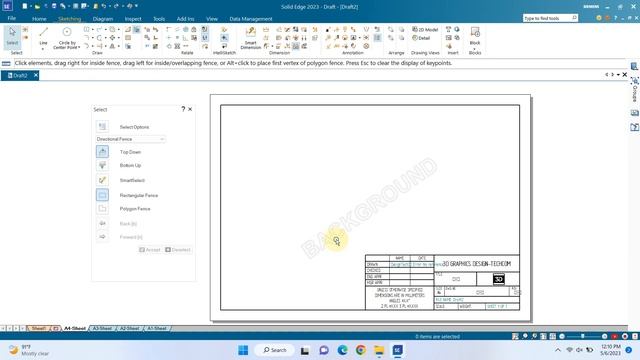Switch to the A4-Sheet tab

pyautogui.click(x=75, y=328)
